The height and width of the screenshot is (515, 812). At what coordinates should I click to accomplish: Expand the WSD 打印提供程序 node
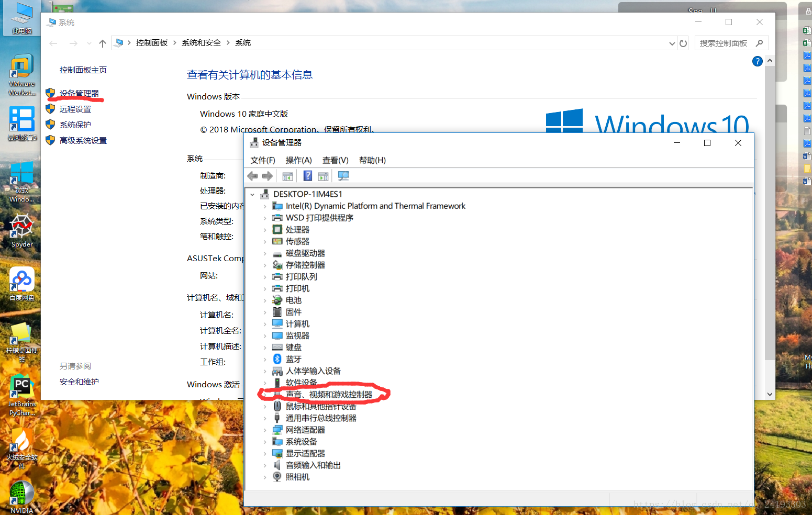[x=265, y=218]
